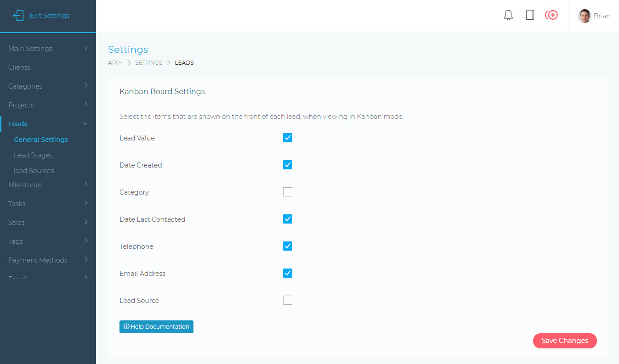This screenshot has width=619, height=364.
Task: Disable the Telephone checkbox
Action: 287,246
